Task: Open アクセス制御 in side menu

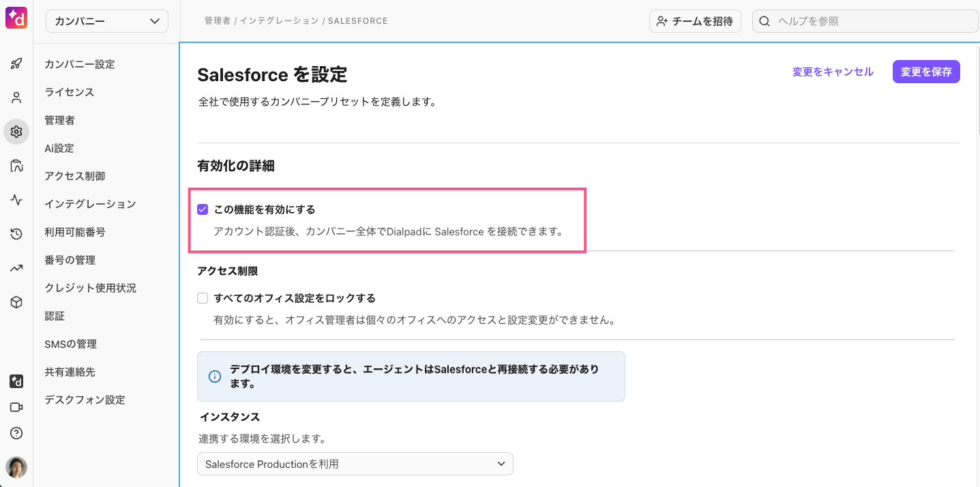Action: [x=75, y=176]
